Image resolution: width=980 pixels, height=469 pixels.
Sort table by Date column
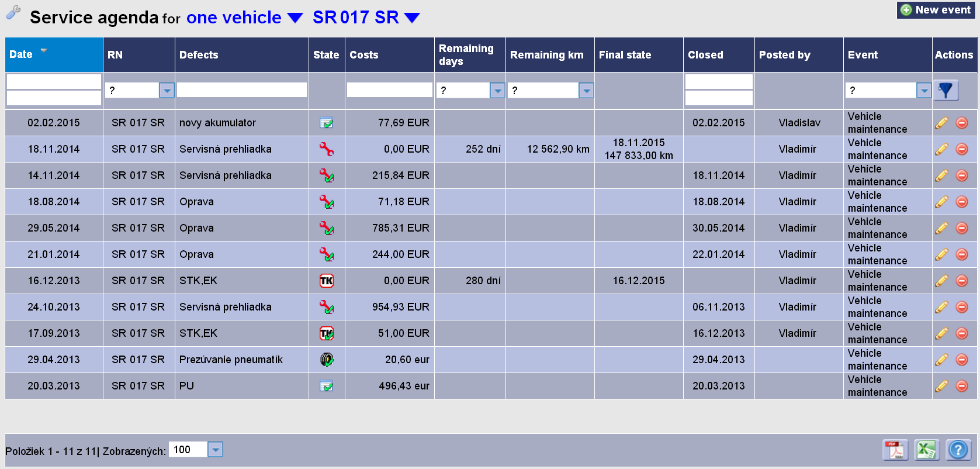tap(54, 54)
